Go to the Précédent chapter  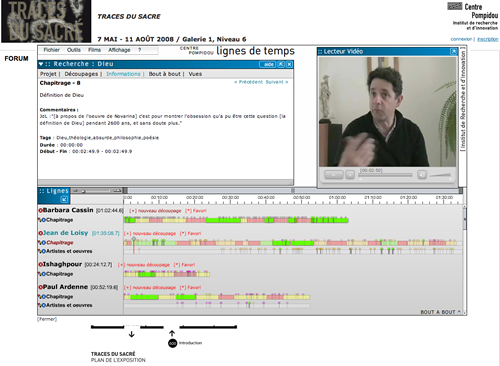coord(249,82)
